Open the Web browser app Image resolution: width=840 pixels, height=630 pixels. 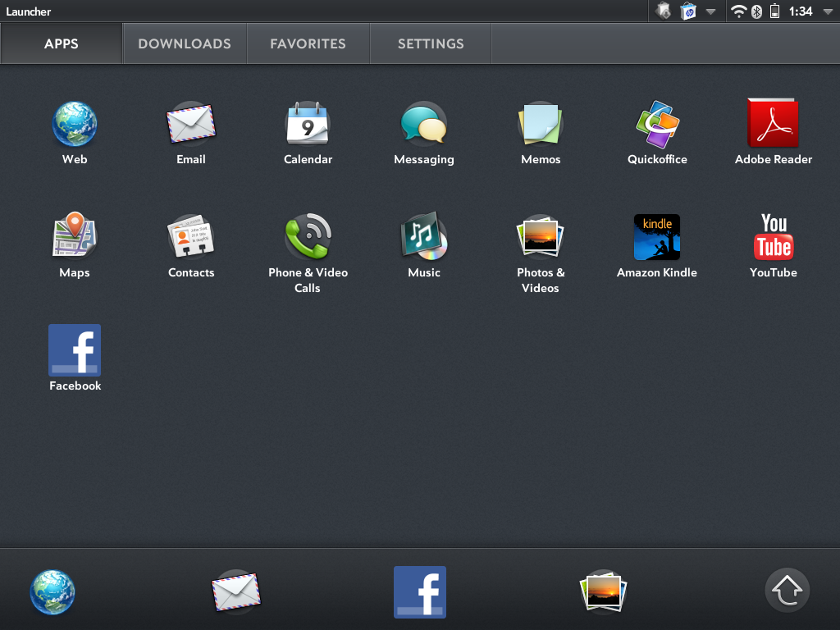(x=75, y=125)
